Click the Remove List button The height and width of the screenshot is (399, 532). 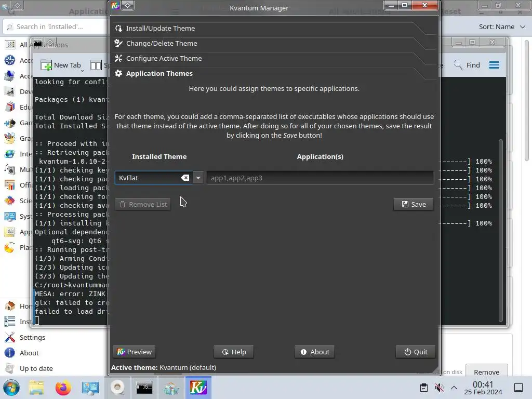pos(143,204)
